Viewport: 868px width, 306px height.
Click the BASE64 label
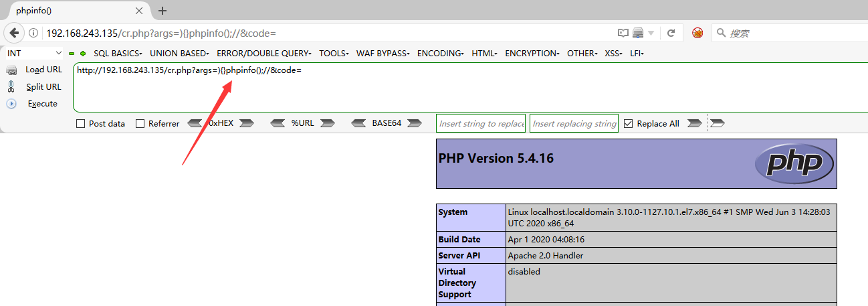click(387, 123)
